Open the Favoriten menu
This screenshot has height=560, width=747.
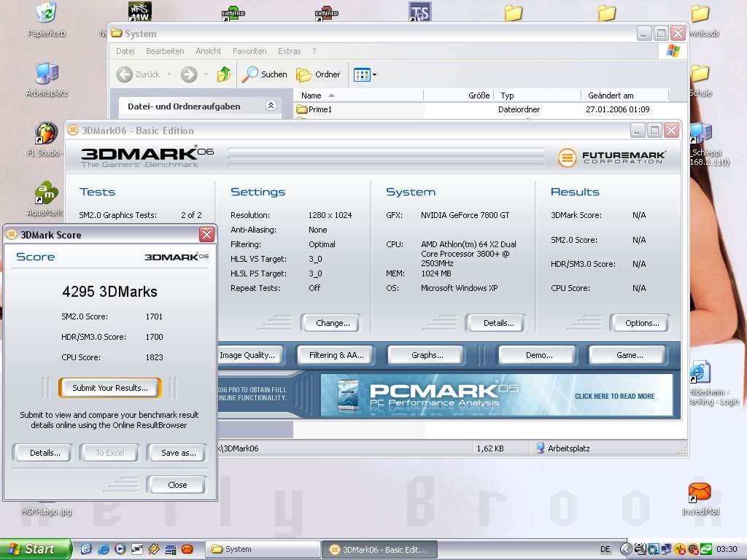249,51
